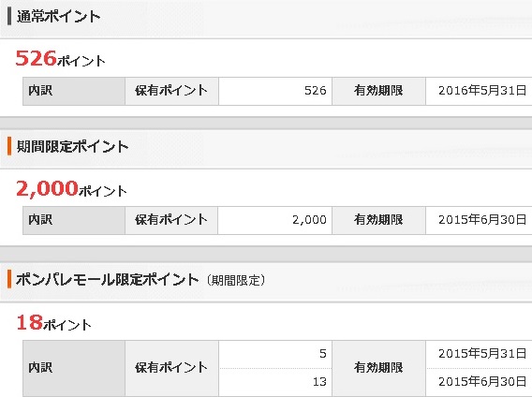Viewport: 532px width, 397px height.
Task: Select the red 18 points total
Action: (x=30, y=322)
